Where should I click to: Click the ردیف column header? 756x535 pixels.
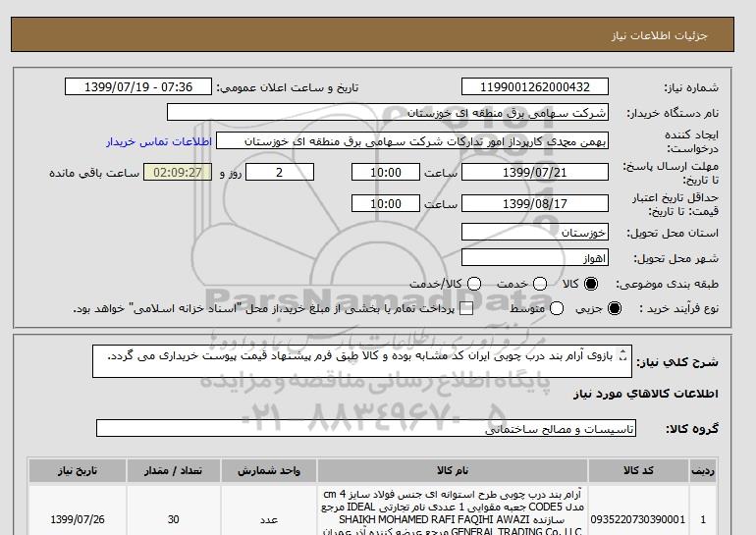[703, 470]
